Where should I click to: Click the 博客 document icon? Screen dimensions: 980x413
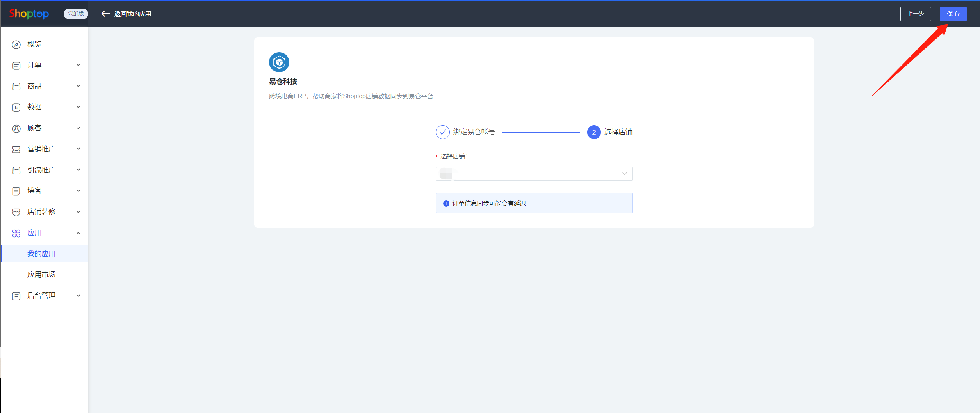pos(16,191)
